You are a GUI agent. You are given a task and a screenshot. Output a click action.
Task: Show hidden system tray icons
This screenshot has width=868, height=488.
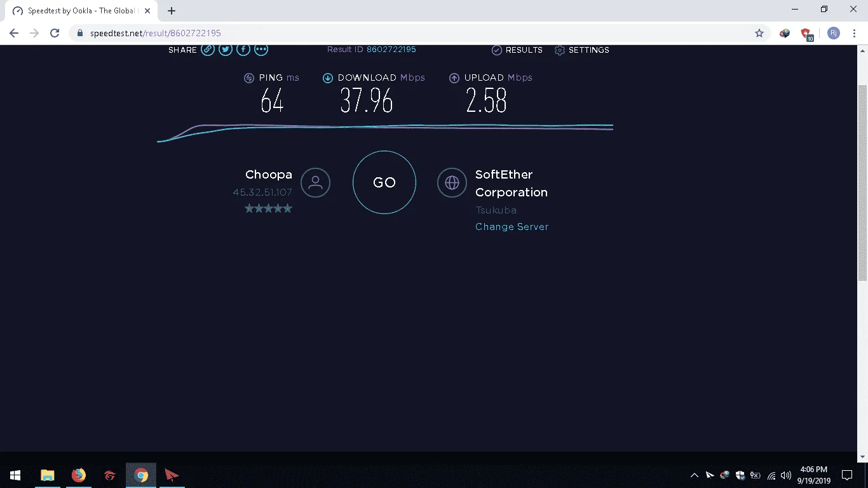pos(695,475)
